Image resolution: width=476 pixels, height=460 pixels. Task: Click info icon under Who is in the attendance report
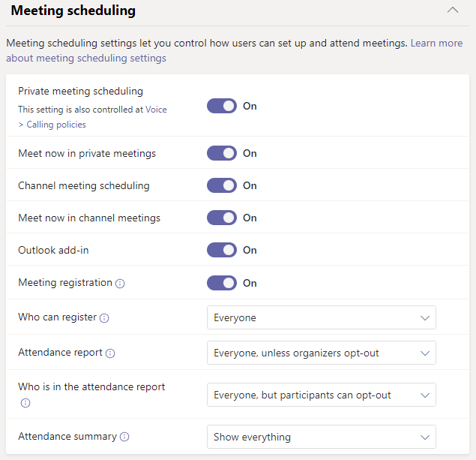(25, 403)
